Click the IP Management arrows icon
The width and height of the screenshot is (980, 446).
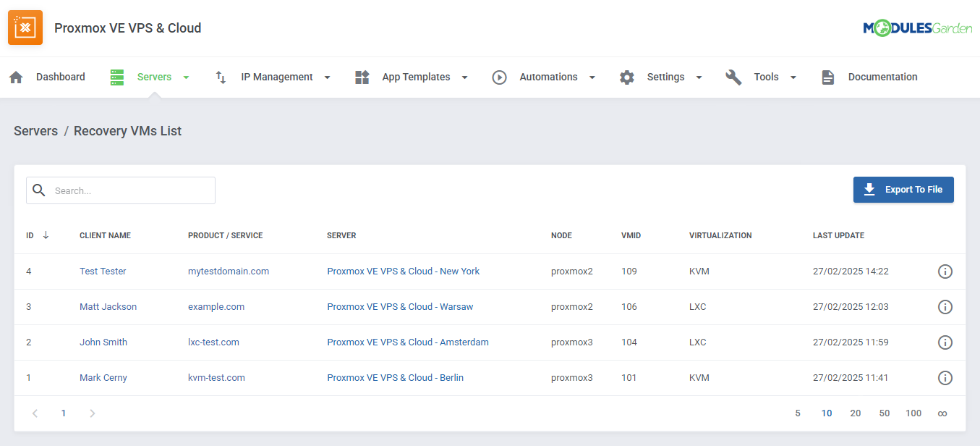(221, 77)
